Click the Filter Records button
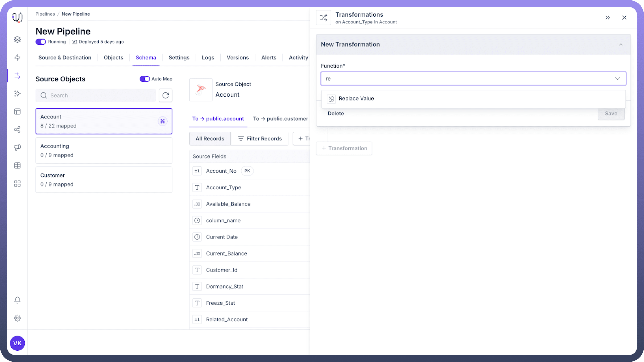This screenshot has height=362, width=644. click(259, 138)
